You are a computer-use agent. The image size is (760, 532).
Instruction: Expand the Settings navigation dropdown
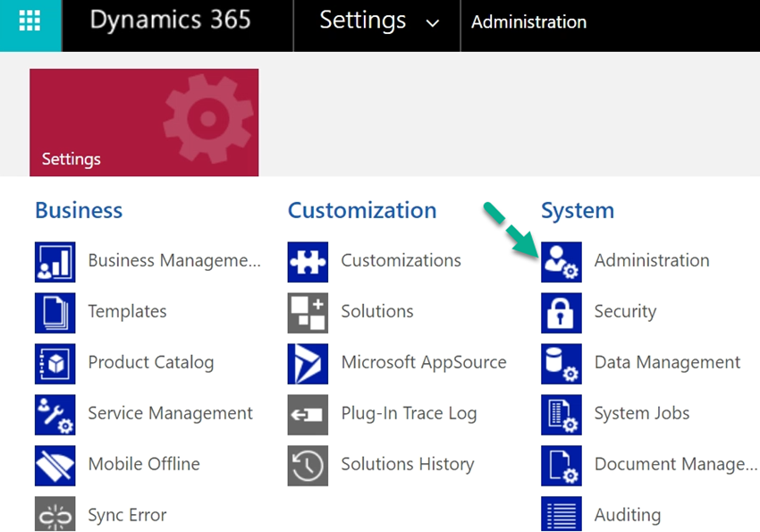click(x=433, y=22)
